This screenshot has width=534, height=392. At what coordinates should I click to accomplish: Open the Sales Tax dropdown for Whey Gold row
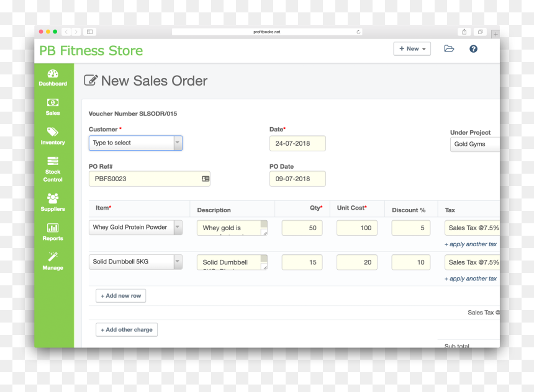point(472,228)
